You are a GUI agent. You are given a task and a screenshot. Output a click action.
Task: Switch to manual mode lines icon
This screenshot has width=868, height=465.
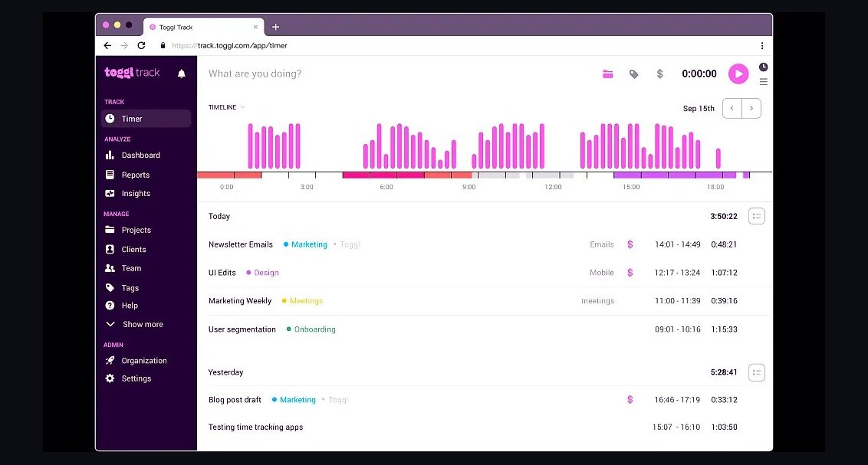(764, 82)
